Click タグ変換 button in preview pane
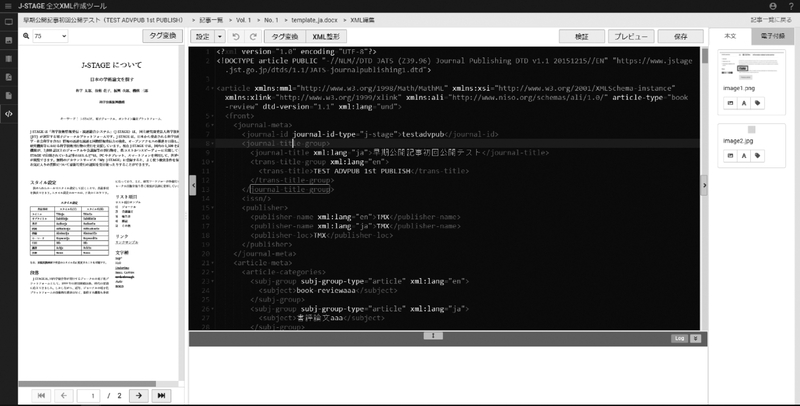This screenshot has height=406, width=800. tap(162, 36)
